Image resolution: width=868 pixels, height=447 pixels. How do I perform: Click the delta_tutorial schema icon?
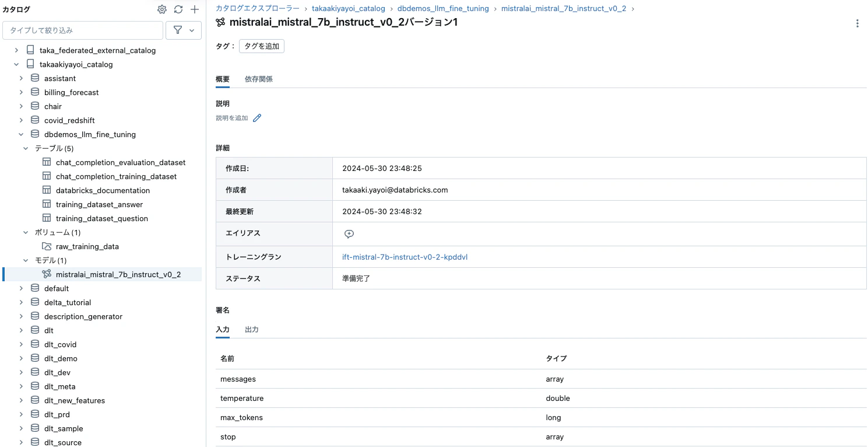pos(35,302)
